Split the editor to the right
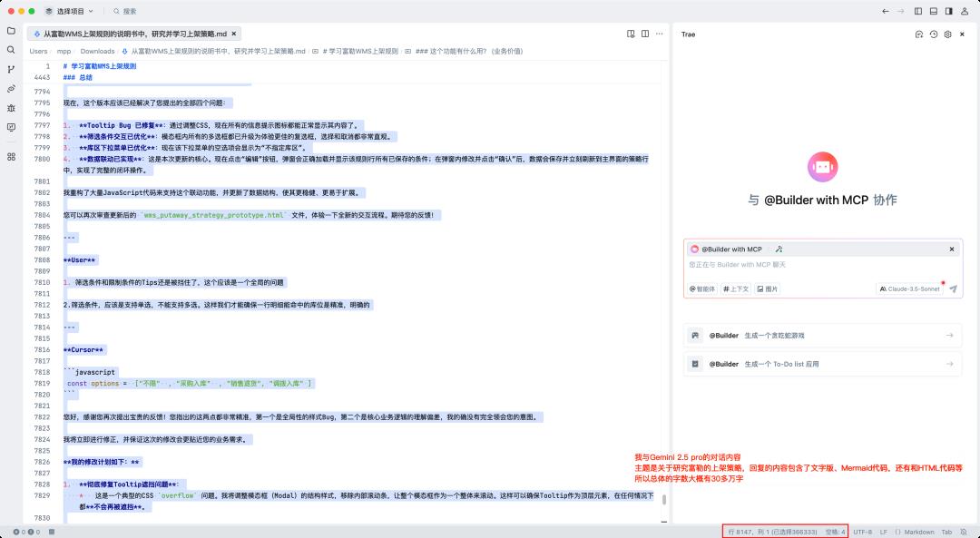 point(645,34)
